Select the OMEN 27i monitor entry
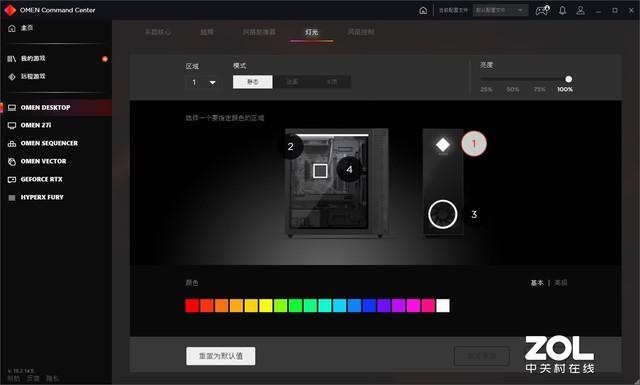The width and height of the screenshot is (640, 385). [x=29, y=125]
